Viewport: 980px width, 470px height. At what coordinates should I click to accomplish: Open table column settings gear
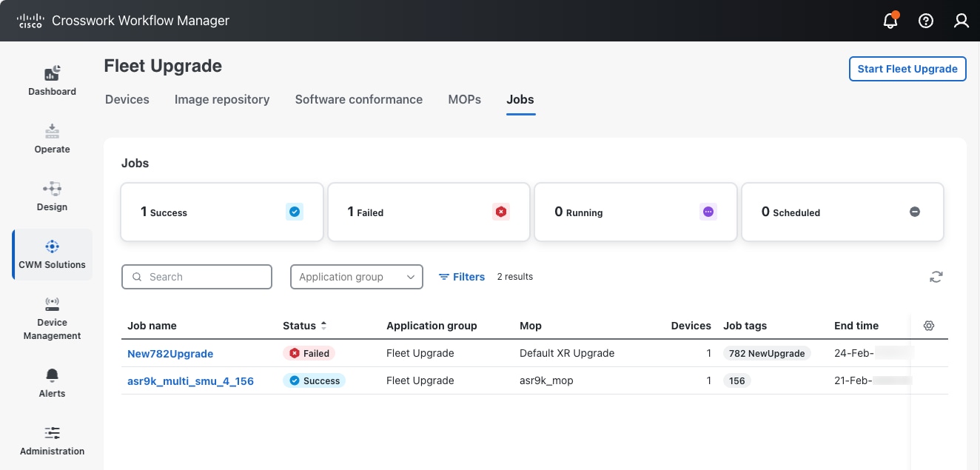coord(930,326)
